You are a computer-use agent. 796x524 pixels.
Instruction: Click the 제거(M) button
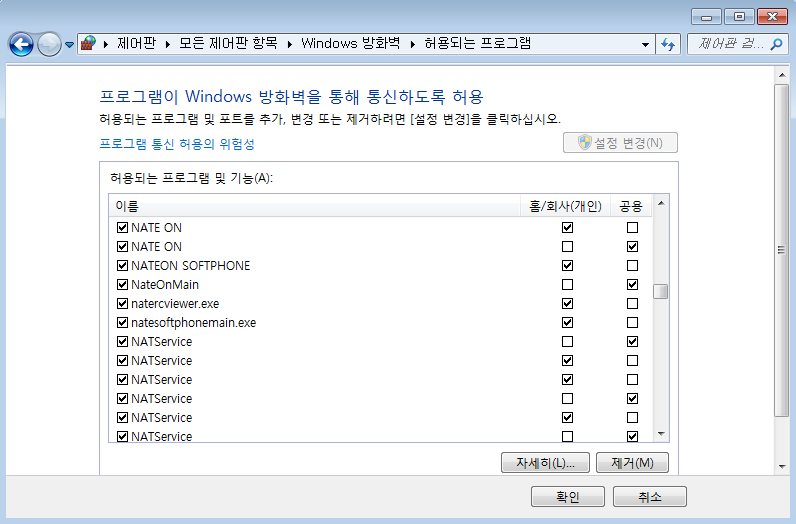633,463
